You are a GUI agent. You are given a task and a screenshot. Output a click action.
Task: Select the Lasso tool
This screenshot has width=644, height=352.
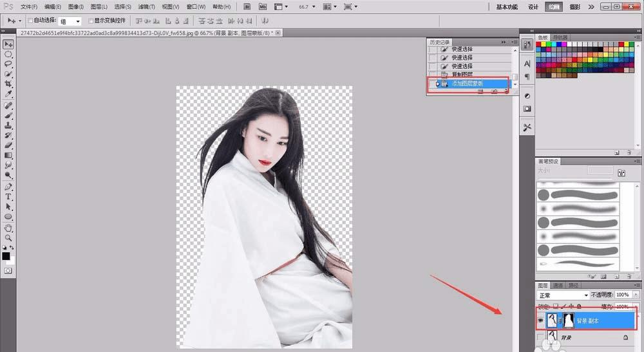(x=8, y=65)
